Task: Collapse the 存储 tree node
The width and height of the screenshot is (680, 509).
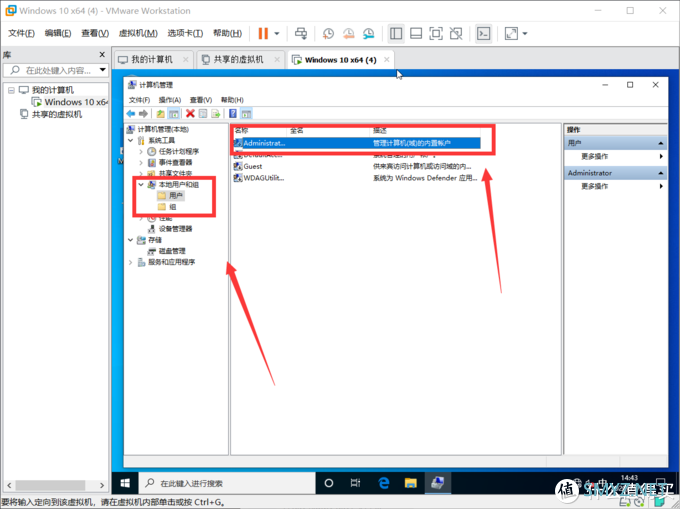Action: tap(131, 240)
